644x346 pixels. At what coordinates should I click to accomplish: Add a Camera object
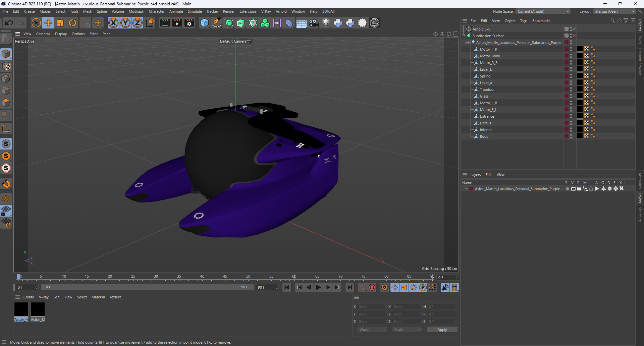click(314, 23)
